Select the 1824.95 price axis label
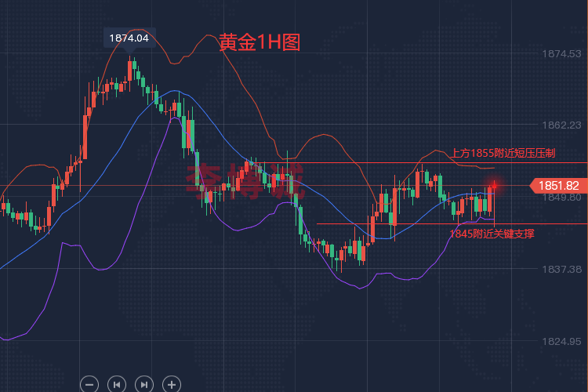Image resolution: width=588 pixels, height=392 pixels. point(561,341)
